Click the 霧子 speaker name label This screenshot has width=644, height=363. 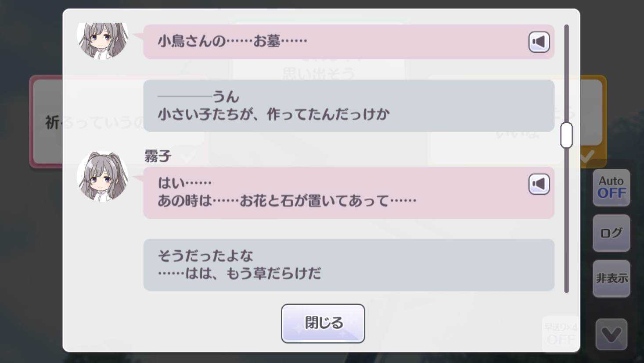[x=158, y=156]
